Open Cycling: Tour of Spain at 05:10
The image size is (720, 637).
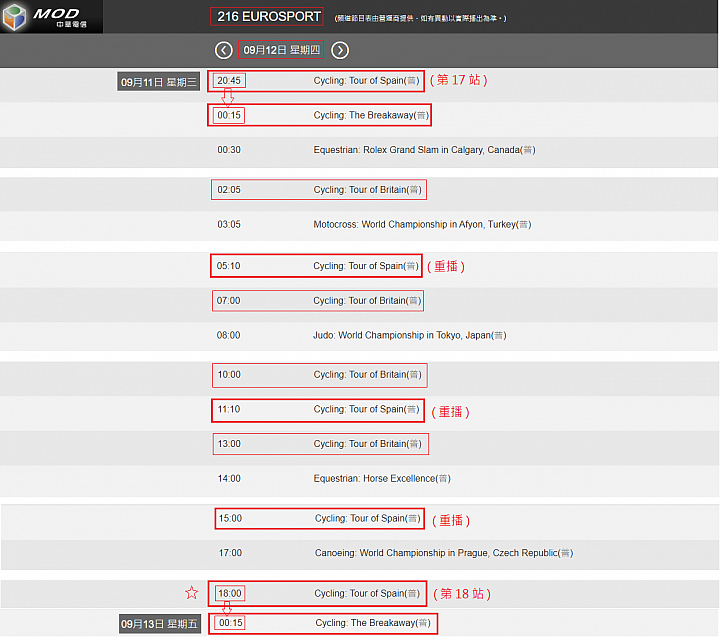[x=366, y=266]
